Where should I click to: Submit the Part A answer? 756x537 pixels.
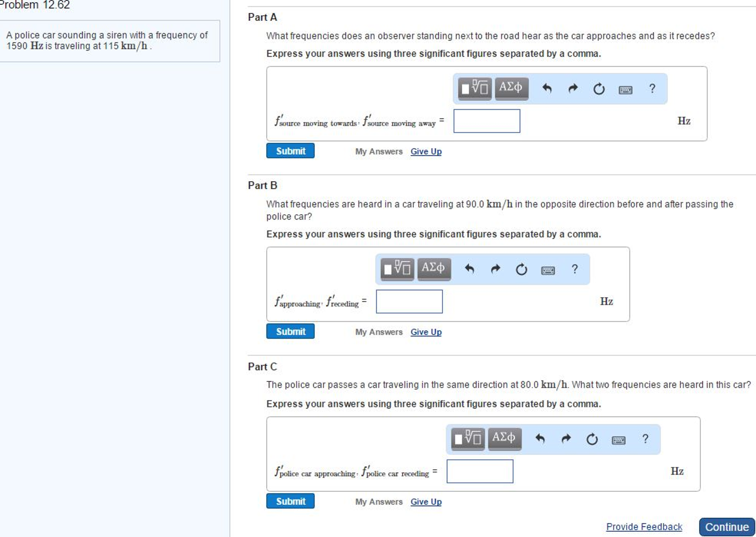290,151
